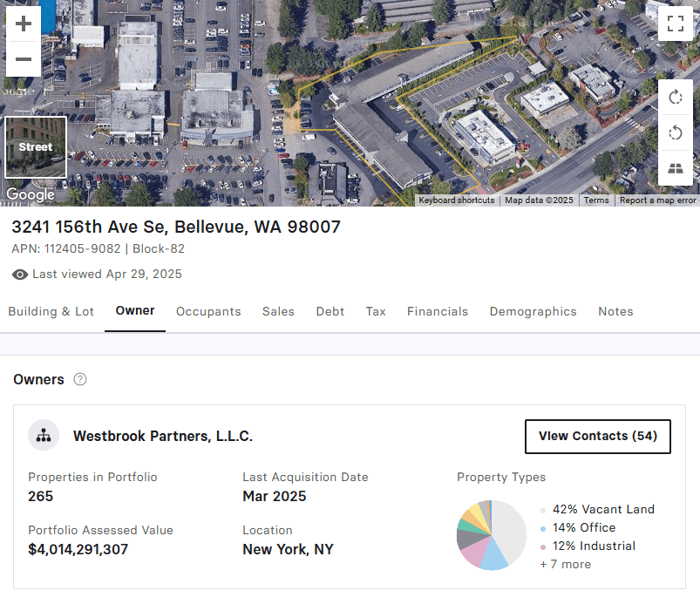
Task: Rotate map clockwise
Action: point(676,97)
